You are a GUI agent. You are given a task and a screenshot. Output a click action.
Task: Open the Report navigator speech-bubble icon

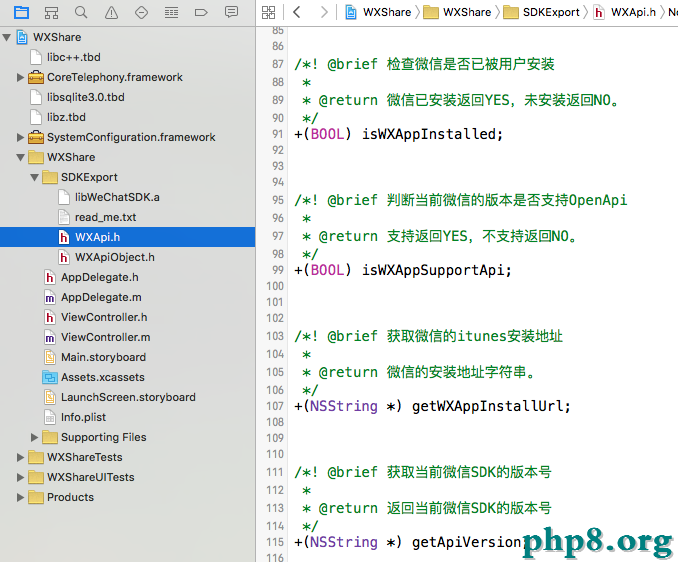[231, 12]
